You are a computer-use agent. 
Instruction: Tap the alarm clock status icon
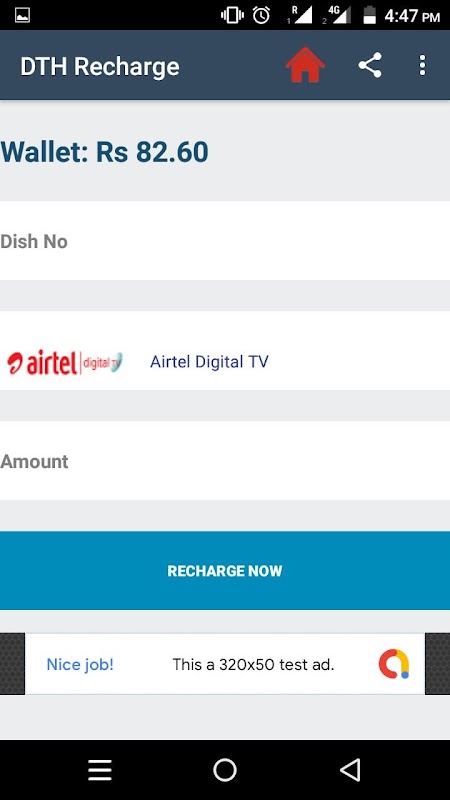tap(261, 15)
